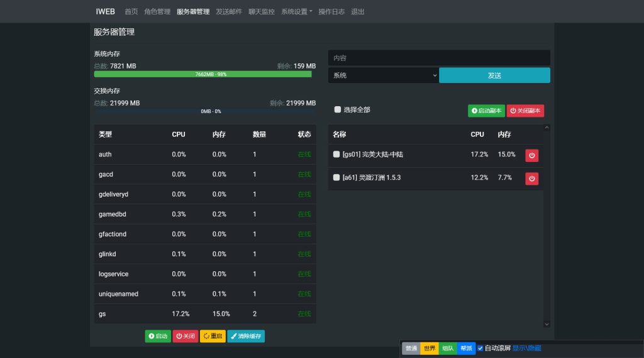Click the 类型 column header
The image size is (644, 358).
[x=105, y=134]
